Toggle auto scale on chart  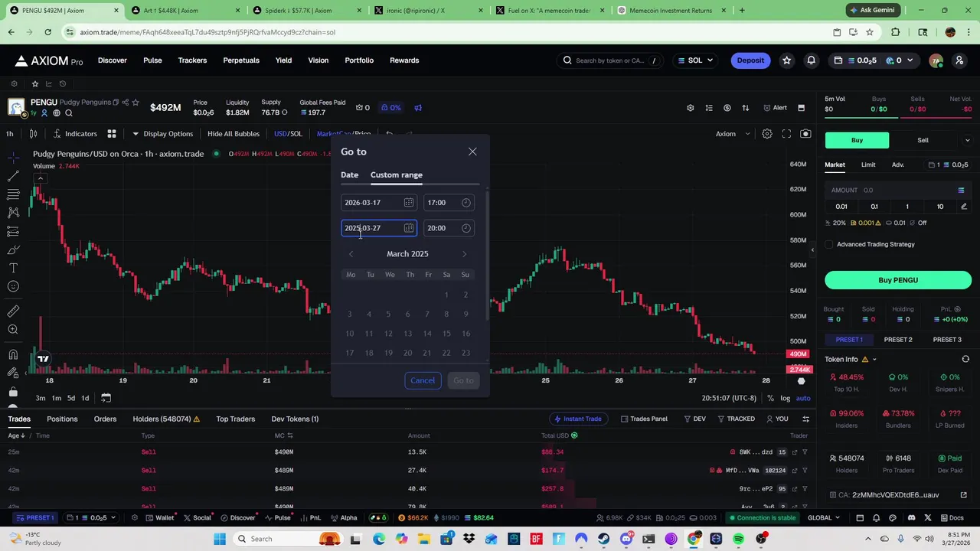803,398
